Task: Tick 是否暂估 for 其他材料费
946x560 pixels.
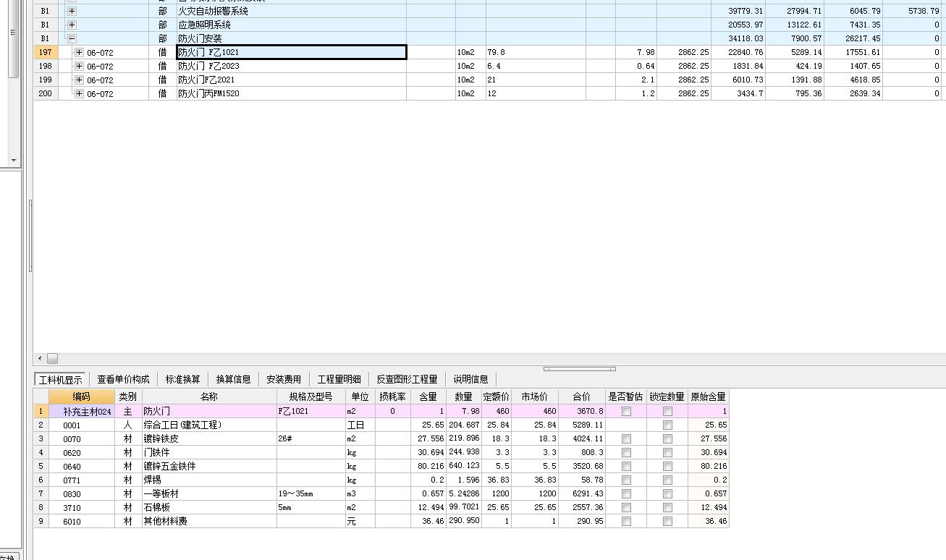Action: click(626, 521)
